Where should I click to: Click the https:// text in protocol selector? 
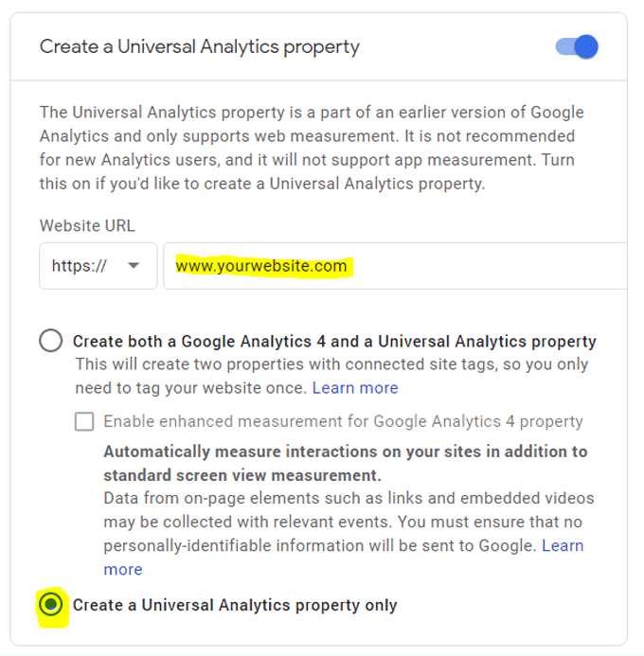[x=79, y=266]
